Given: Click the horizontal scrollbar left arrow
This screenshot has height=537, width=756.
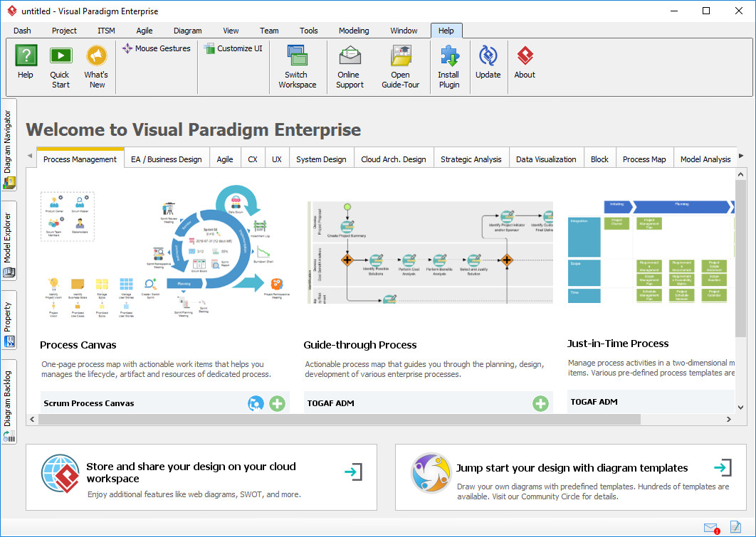Looking at the screenshot, I should (x=32, y=420).
